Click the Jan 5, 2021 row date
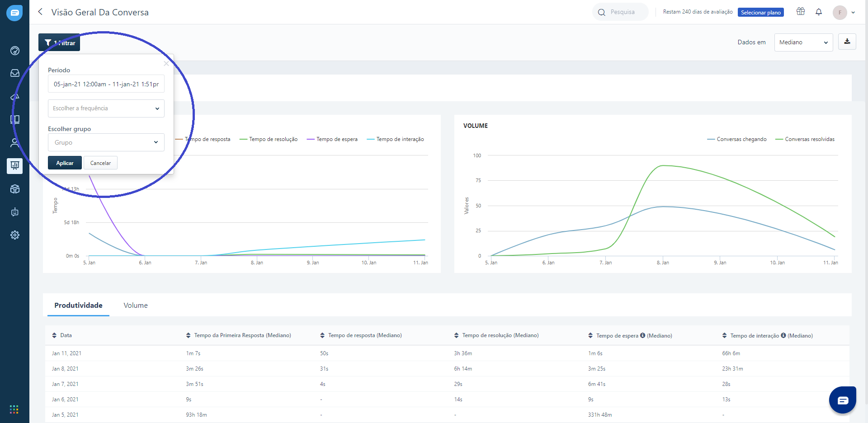The width and height of the screenshot is (868, 423). click(65, 415)
